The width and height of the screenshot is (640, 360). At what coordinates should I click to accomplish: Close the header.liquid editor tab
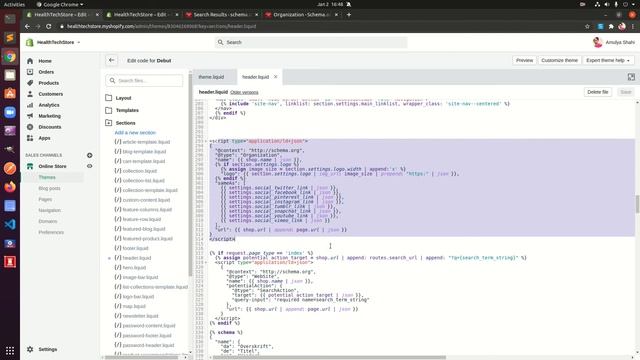(276, 77)
